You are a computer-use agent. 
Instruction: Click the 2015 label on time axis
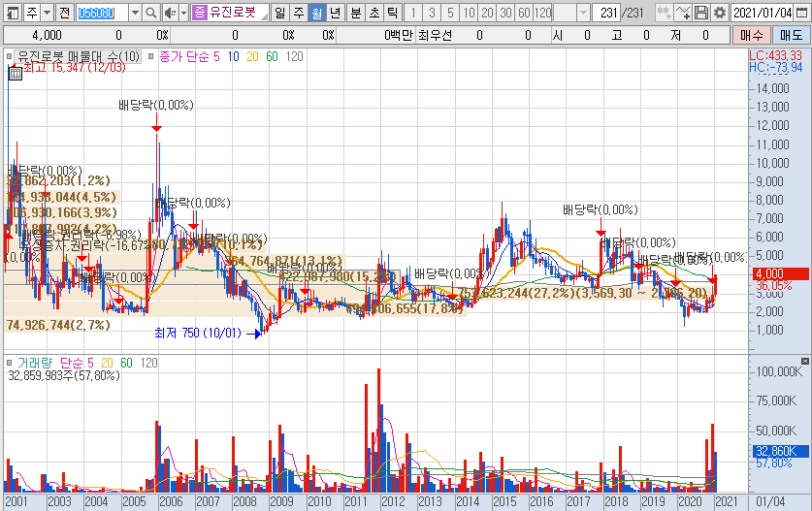[504, 501]
